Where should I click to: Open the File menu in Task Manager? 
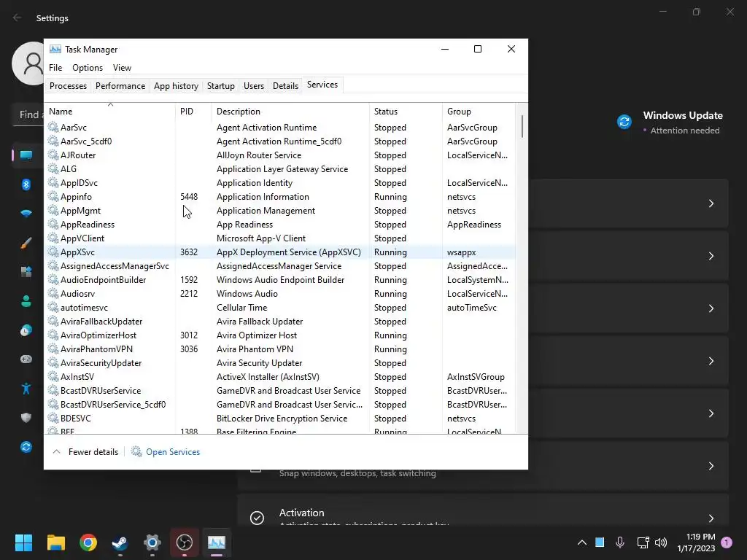point(55,68)
